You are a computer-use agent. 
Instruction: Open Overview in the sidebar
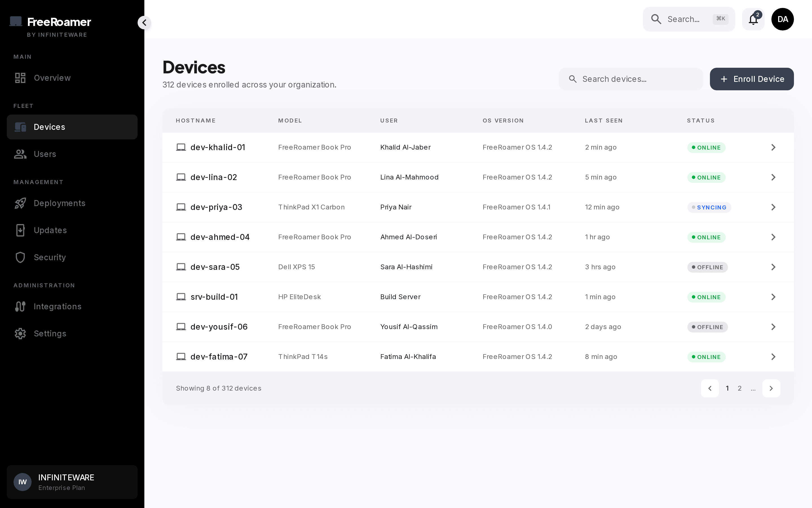coord(72,78)
